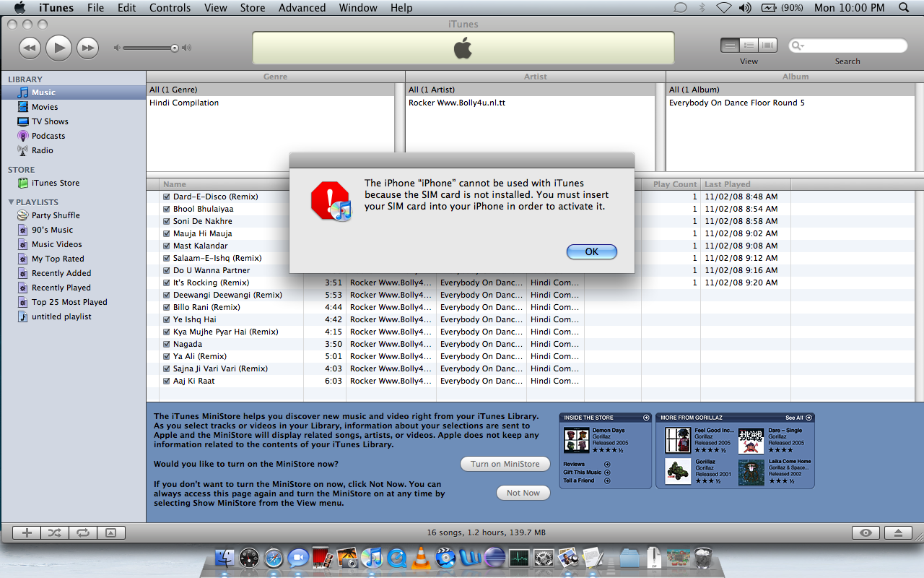
Task: Toggle shuffle at the bottom bar
Action: (x=55, y=533)
